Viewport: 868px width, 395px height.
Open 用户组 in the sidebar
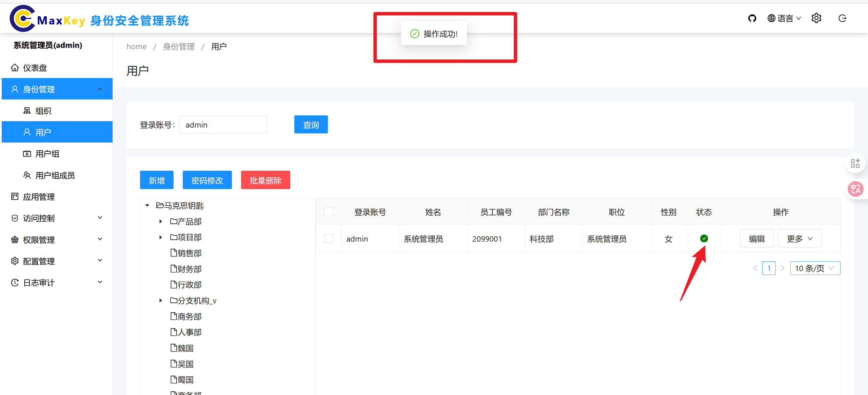(47, 154)
